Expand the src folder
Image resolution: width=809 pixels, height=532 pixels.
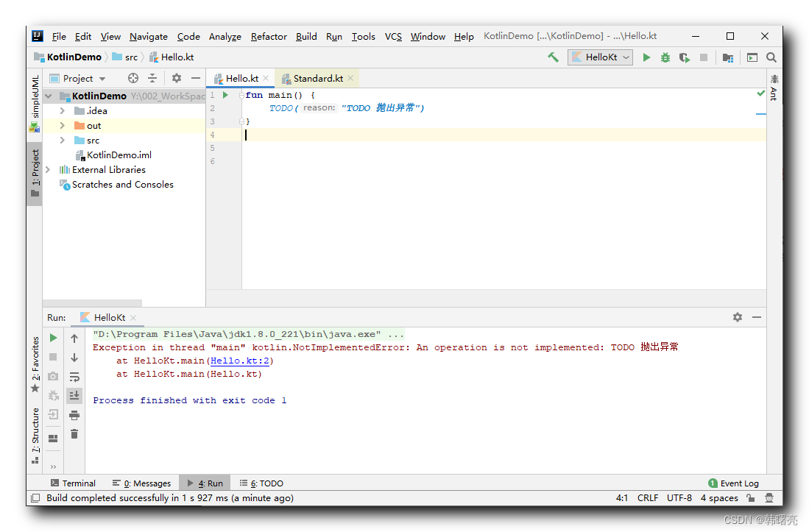[63, 141]
